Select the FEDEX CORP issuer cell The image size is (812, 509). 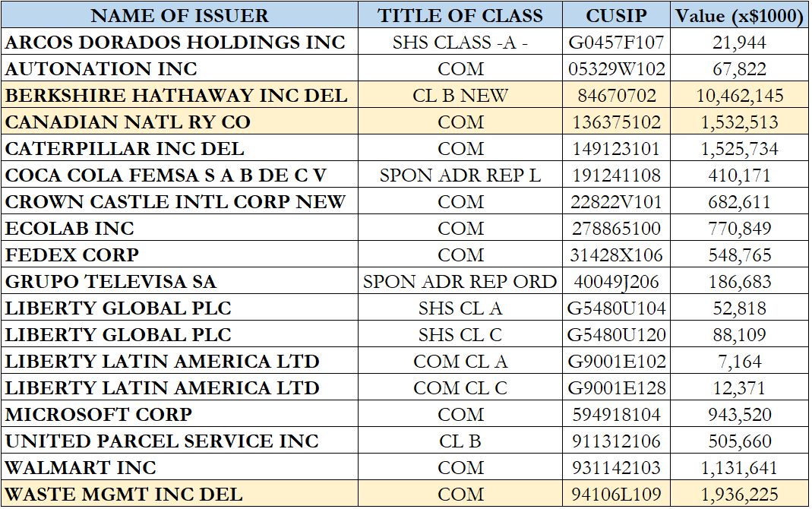tap(72, 255)
